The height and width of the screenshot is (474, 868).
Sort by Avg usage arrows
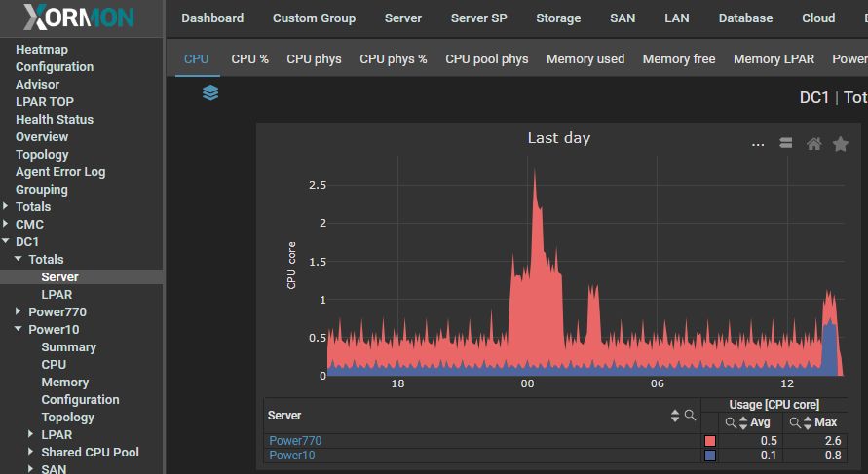pyautogui.click(x=743, y=422)
